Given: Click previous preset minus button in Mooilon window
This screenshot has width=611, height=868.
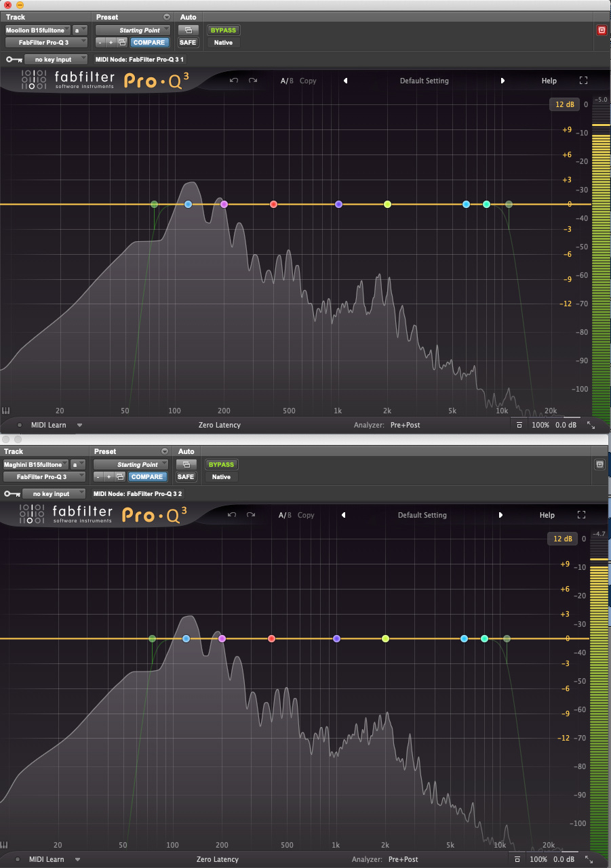Looking at the screenshot, I should [x=100, y=42].
